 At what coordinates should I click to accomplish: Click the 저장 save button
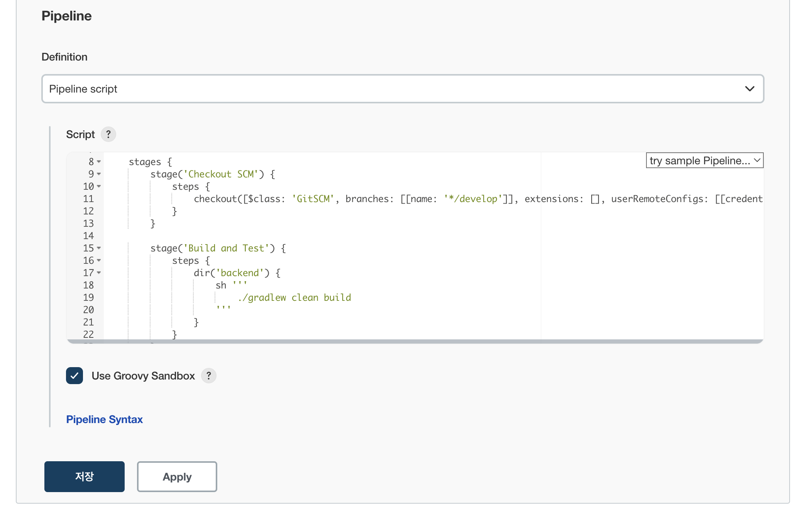(84, 477)
